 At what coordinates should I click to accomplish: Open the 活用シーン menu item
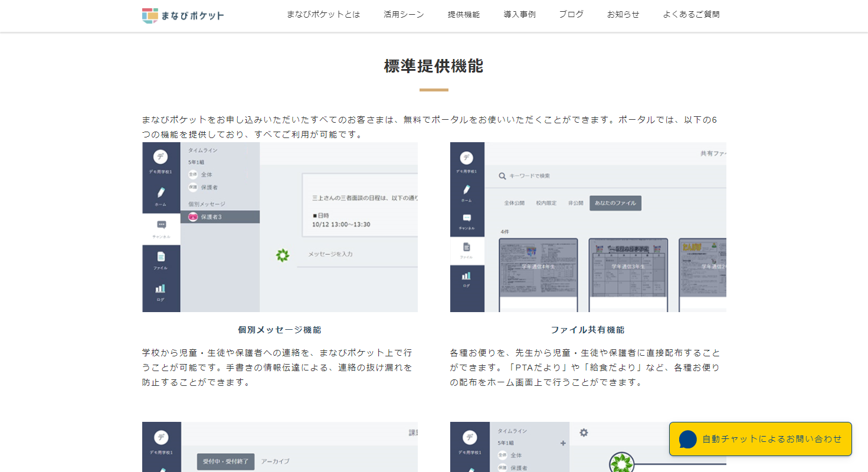404,15
